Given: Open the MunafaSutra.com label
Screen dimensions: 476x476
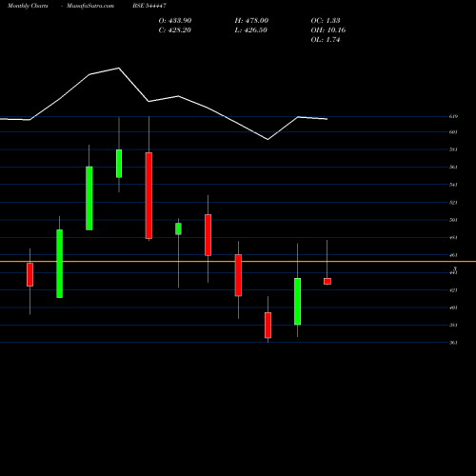Looking at the screenshot, I should pos(90,6).
